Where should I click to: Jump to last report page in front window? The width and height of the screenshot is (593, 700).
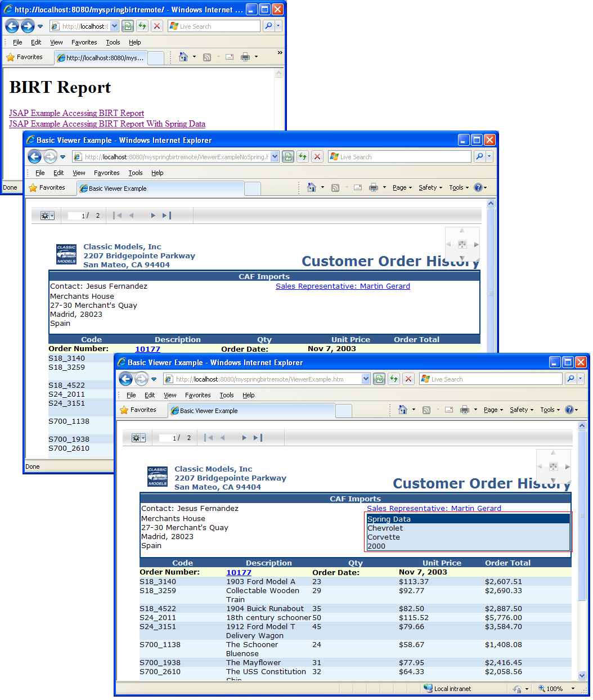[258, 438]
